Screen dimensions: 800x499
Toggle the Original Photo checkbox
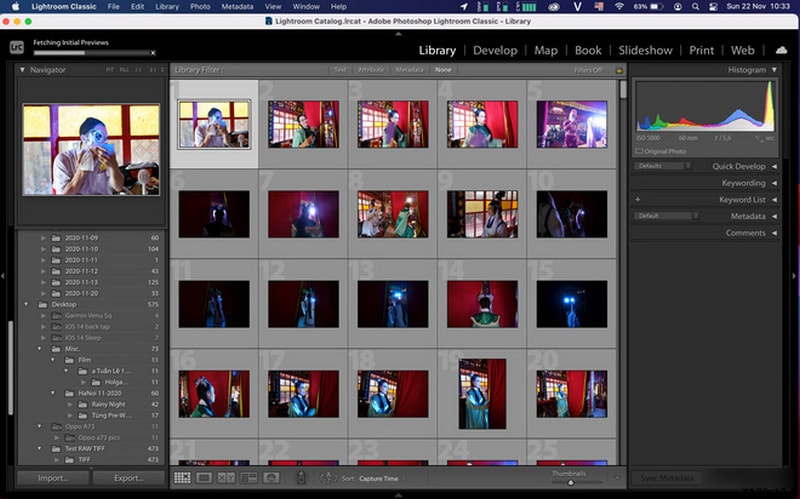(640, 151)
